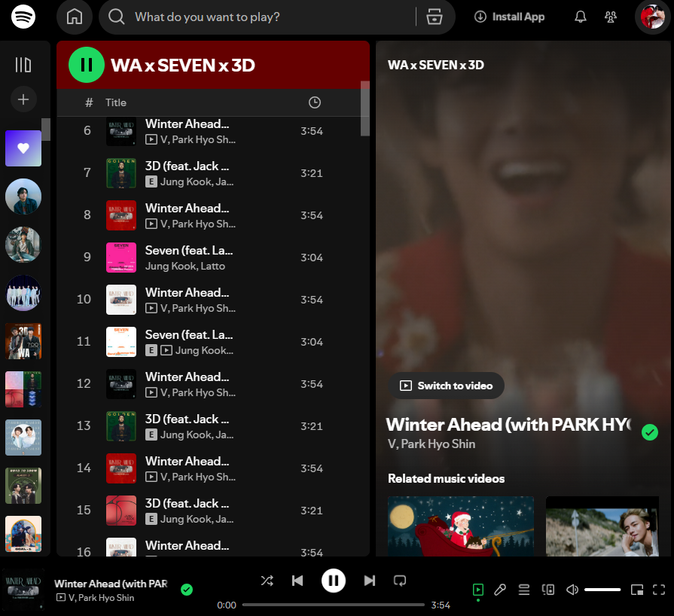Open Liked Songs in the library sidebar

[x=23, y=148]
